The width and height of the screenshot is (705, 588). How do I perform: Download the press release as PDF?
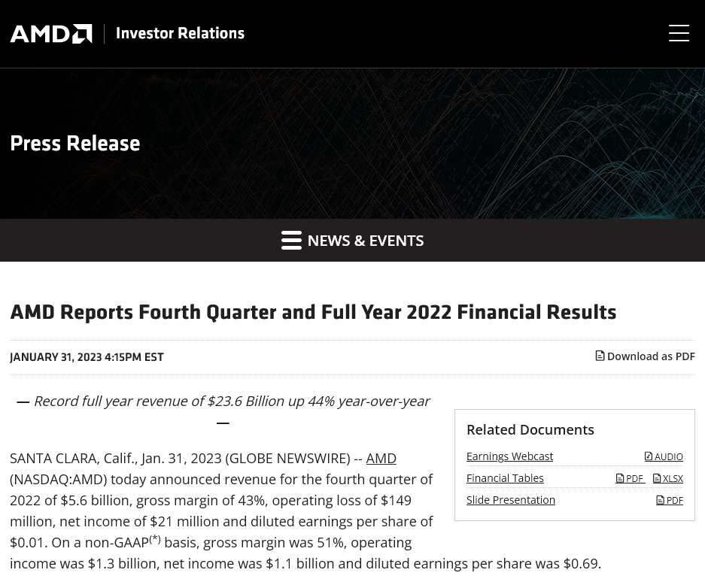646,356
